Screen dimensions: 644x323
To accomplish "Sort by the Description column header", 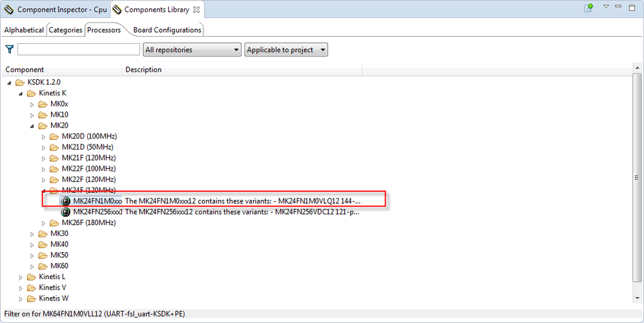I will pyautogui.click(x=242, y=70).
